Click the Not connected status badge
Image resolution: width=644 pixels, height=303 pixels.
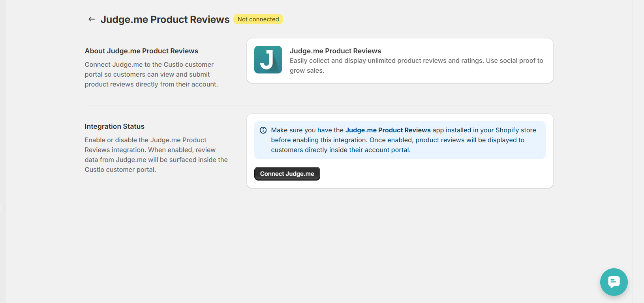coord(258,19)
